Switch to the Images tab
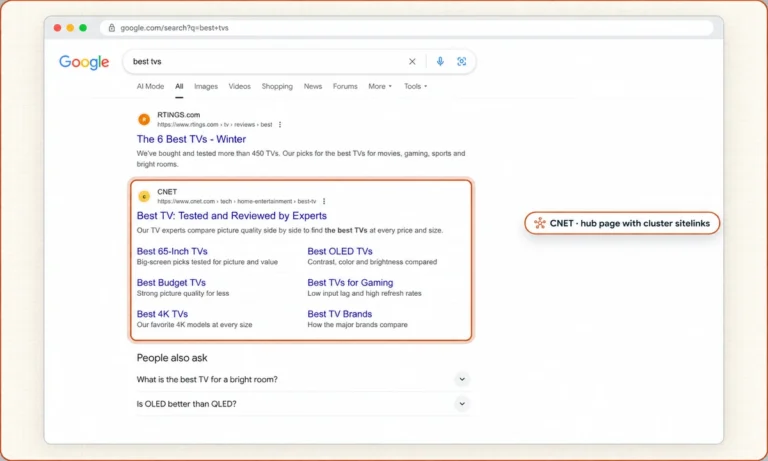This screenshot has width=768, height=461. (x=206, y=86)
